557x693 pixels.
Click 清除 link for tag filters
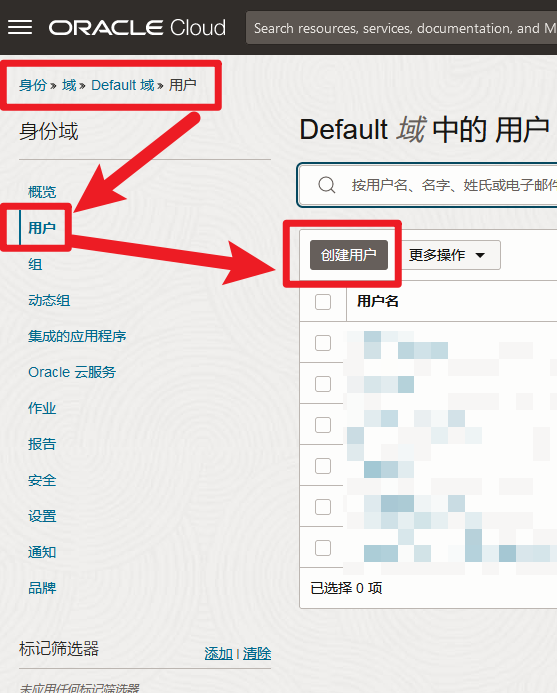[x=257, y=653]
